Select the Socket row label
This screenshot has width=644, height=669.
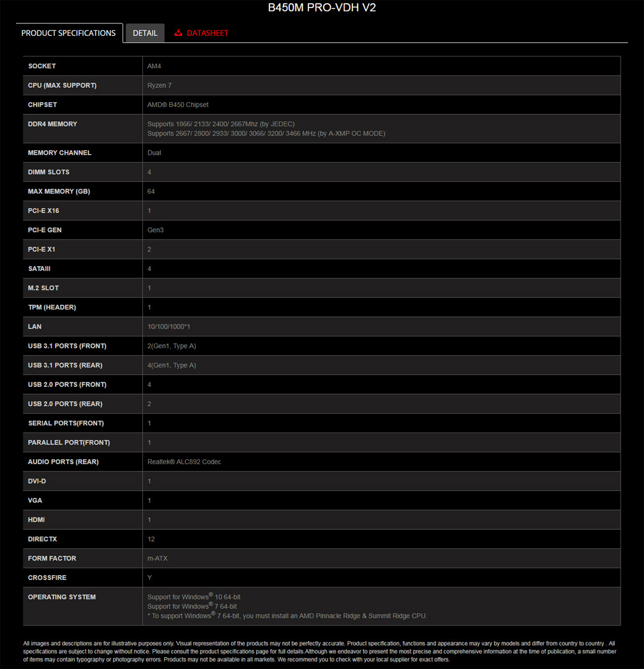[x=42, y=66]
